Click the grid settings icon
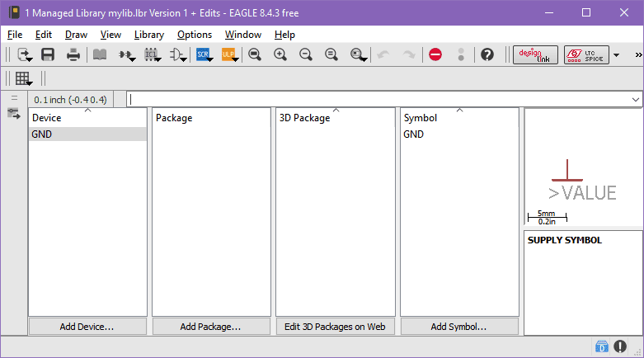This screenshot has width=644, height=358. click(24, 78)
